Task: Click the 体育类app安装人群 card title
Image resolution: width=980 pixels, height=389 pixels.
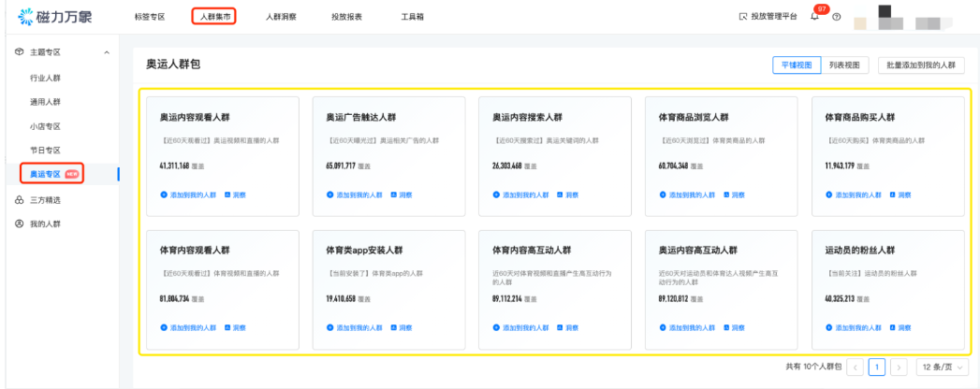Action: [x=364, y=251]
